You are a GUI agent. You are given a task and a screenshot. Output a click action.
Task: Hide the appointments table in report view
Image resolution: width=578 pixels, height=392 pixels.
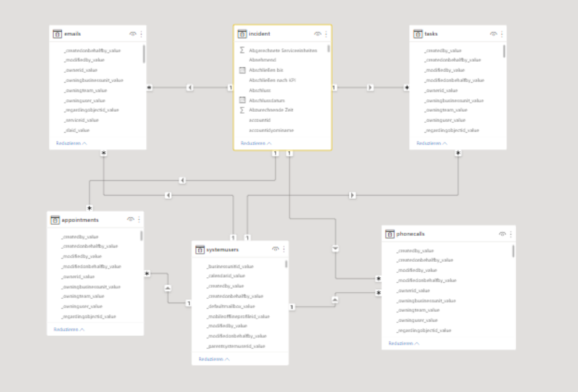coord(130,220)
